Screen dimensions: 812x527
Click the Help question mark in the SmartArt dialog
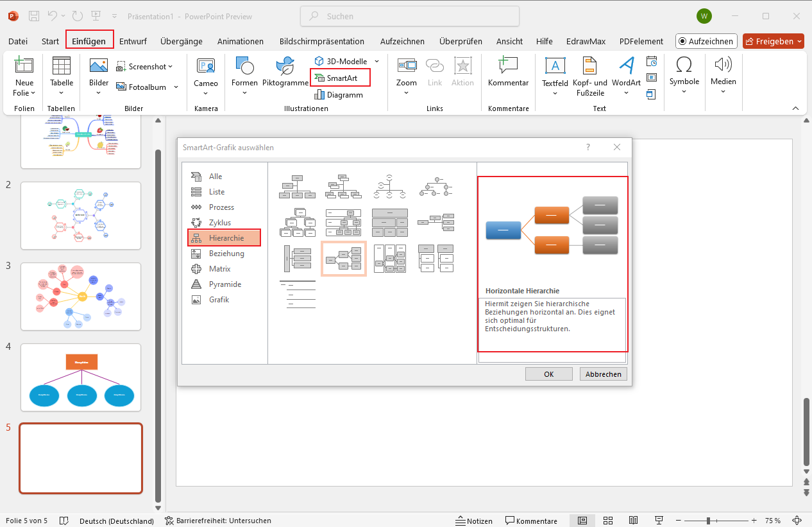coord(588,147)
